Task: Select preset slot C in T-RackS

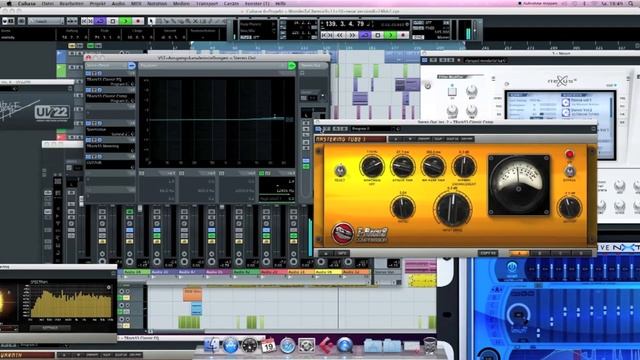Action: coord(560,253)
